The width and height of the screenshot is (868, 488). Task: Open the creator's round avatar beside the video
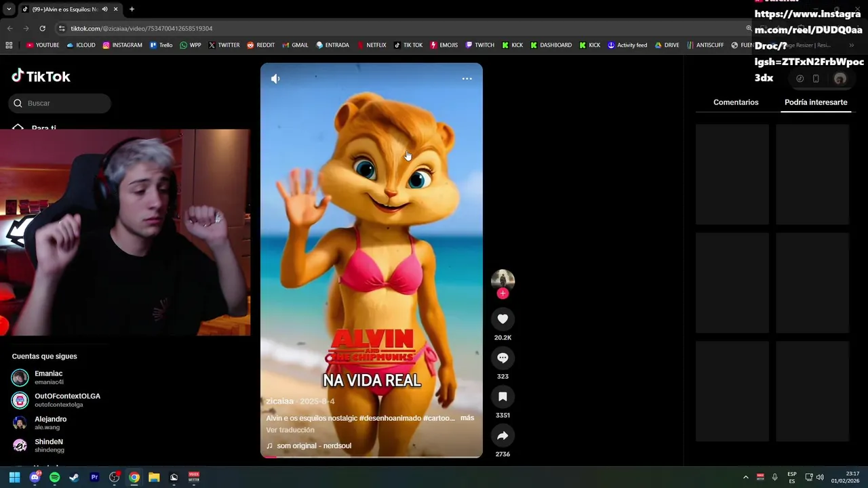[x=502, y=281]
